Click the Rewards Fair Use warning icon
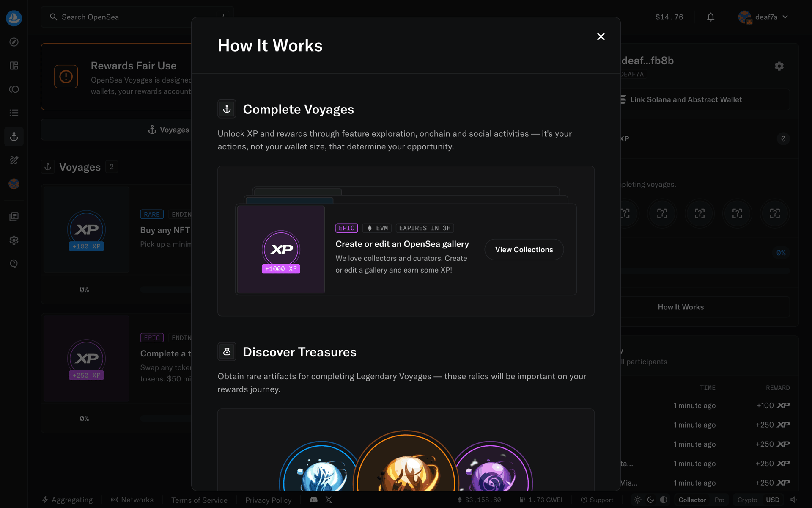 pyautogui.click(x=66, y=77)
